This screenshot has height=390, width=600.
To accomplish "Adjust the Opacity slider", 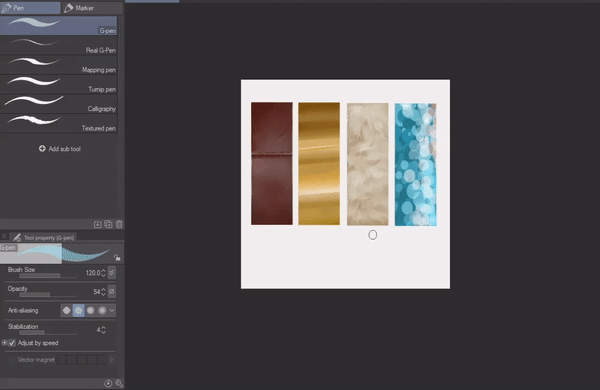I will [48, 295].
